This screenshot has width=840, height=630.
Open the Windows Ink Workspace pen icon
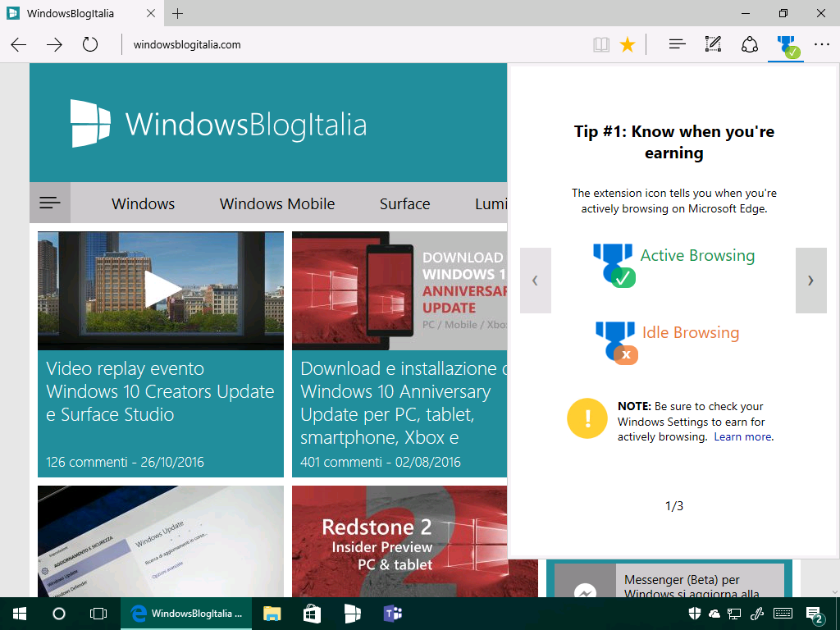757,614
